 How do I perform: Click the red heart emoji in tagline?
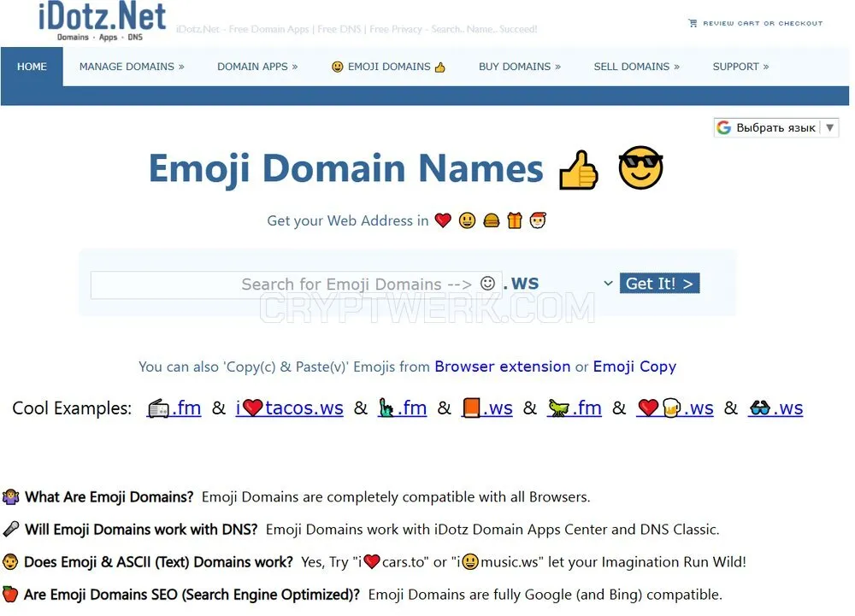point(443,220)
